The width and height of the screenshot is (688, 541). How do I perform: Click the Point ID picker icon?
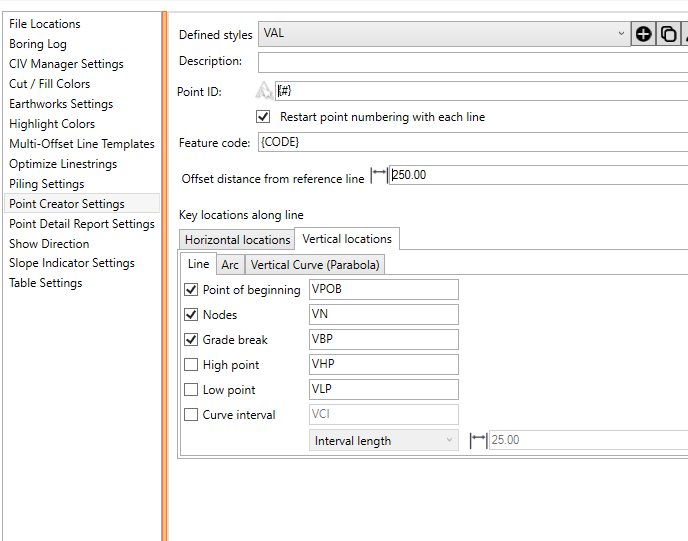click(x=265, y=91)
